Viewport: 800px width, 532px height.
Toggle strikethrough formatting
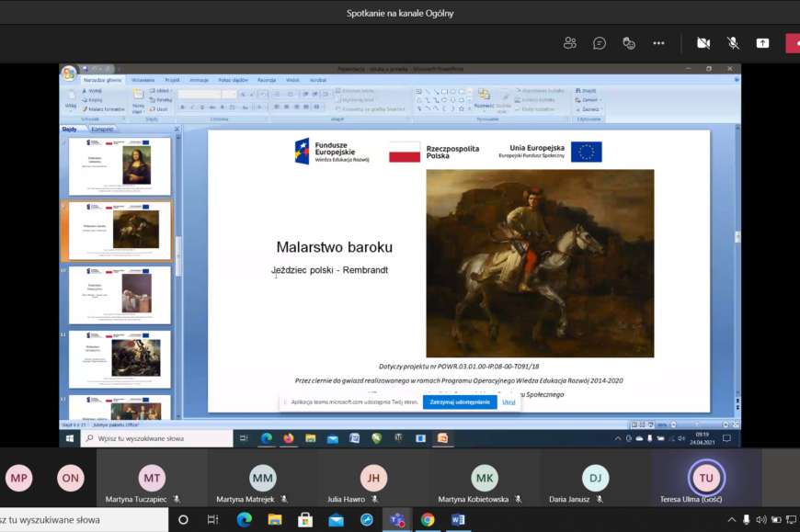212,108
